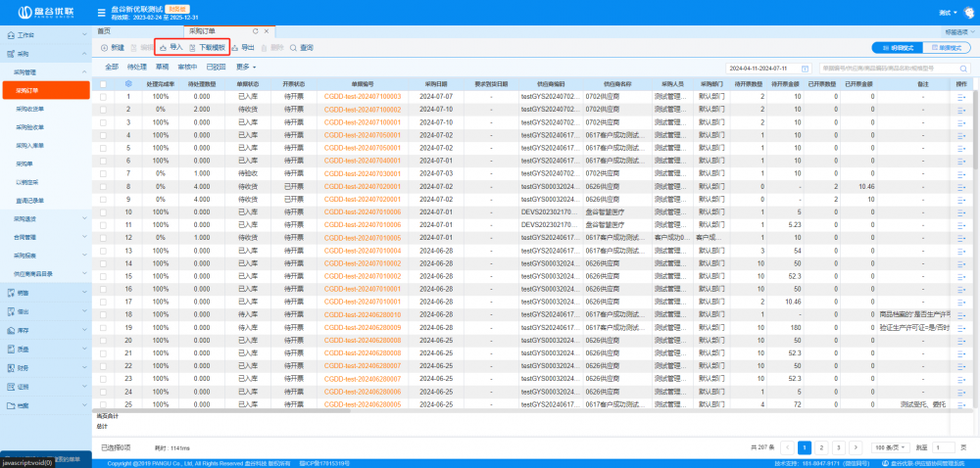This screenshot has height=468, width=980.
Task: Check the checkbox for row 3
Action: (103, 122)
